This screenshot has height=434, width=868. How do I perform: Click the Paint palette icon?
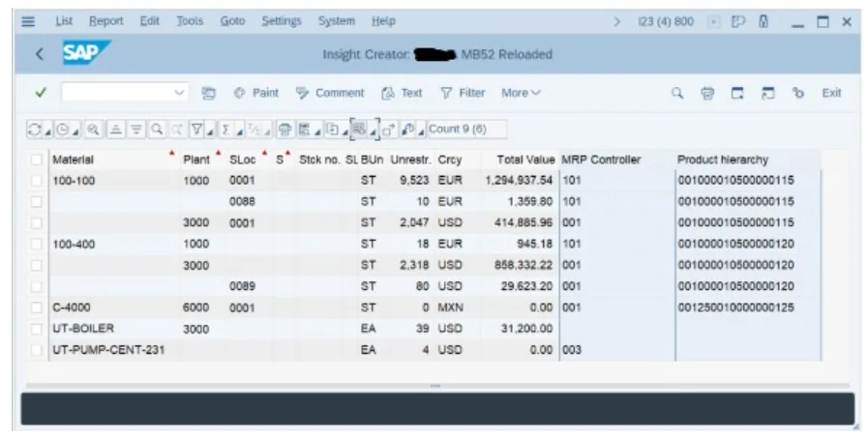click(x=239, y=93)
